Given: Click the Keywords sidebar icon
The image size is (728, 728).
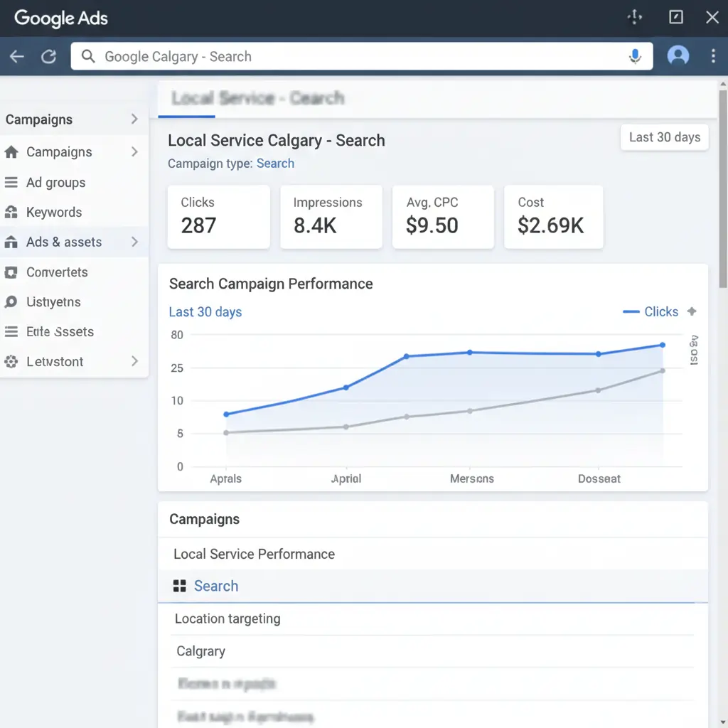Looking at the screenshot, I should pyautogui.click(x=11, y=212).
